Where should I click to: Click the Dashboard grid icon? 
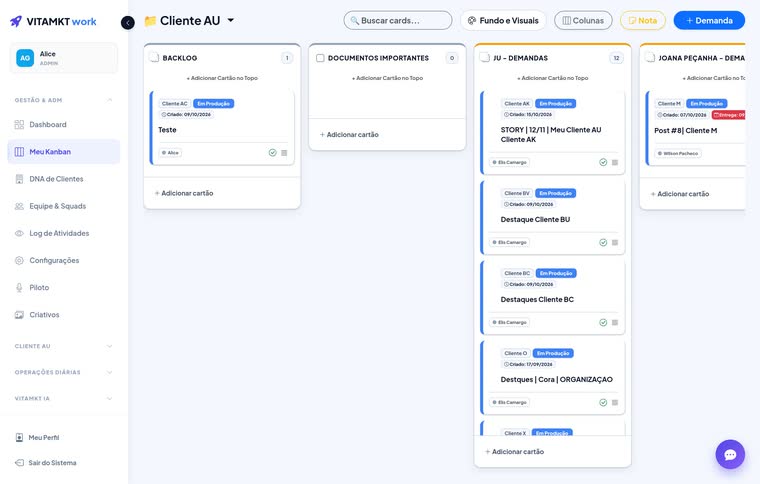(19, 125)
